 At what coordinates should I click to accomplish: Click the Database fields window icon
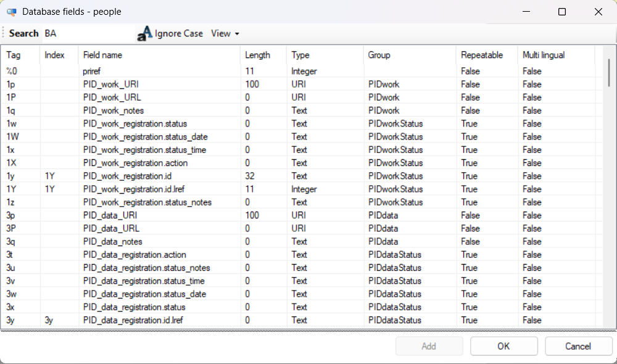[11, 12]
